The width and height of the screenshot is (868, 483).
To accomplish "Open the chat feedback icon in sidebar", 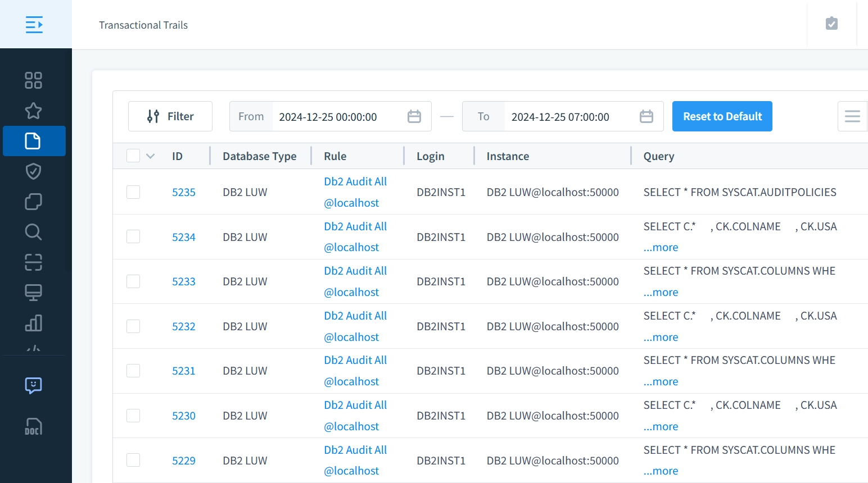I will 33,385.
